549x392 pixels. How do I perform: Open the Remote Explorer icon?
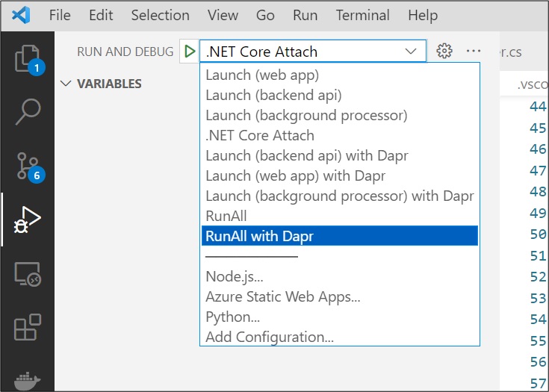[27, 274]
